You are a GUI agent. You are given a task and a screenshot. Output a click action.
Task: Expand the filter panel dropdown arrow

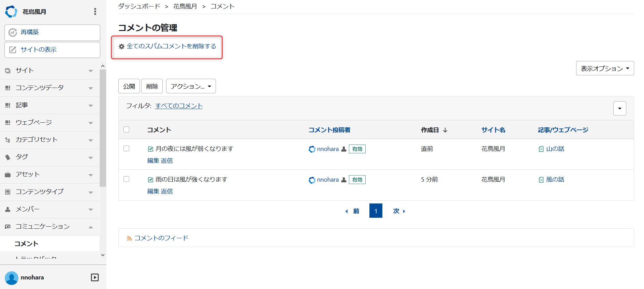(x=620, y=108)
